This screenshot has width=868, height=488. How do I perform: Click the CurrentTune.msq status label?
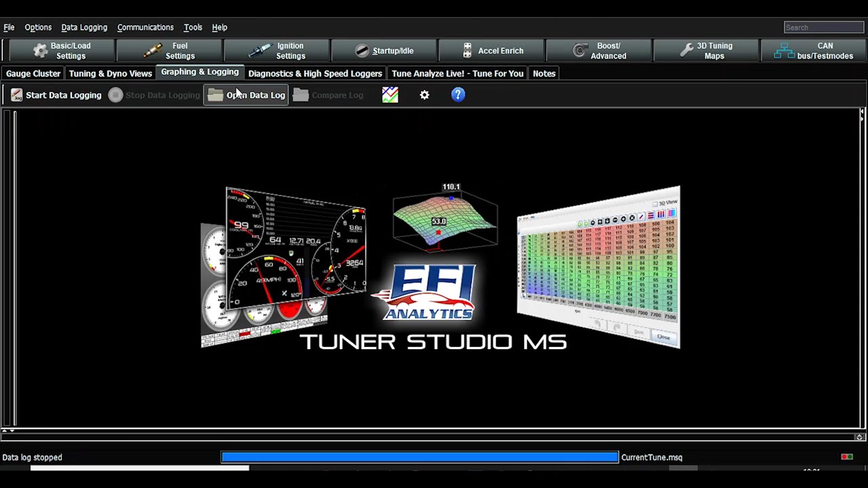(x=652, y=457)
